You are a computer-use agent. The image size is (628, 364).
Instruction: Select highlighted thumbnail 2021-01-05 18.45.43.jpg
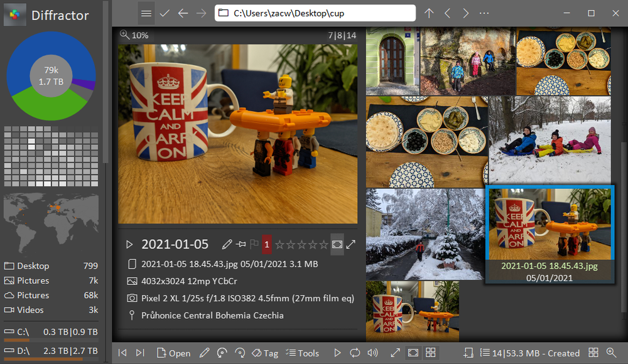[549, 235]
